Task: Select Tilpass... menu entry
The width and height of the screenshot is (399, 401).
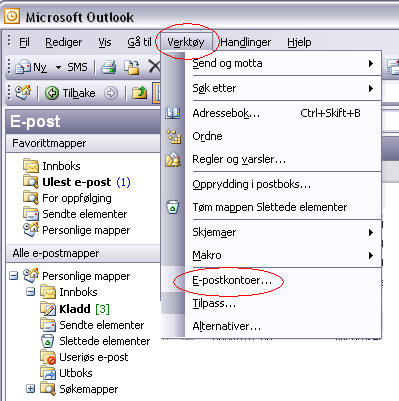Action: pyautogui.click(x=283, y=303)
